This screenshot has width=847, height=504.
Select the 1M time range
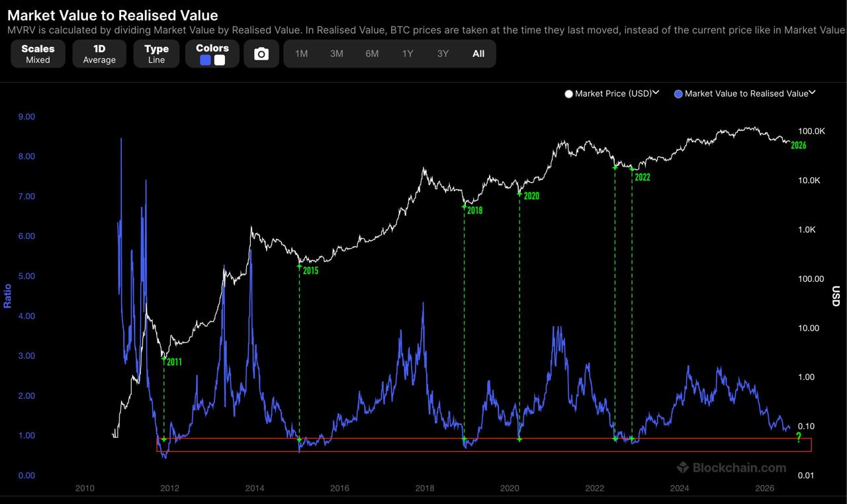click(301, 54)
